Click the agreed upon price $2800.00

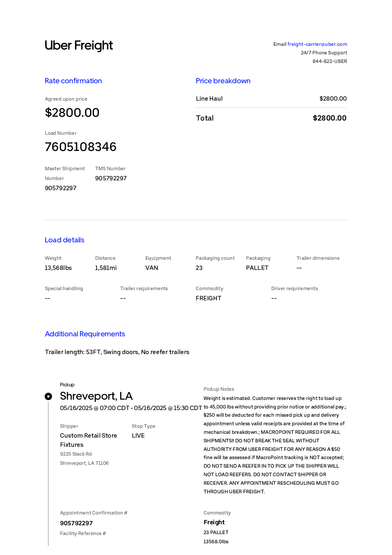(72, 113)
